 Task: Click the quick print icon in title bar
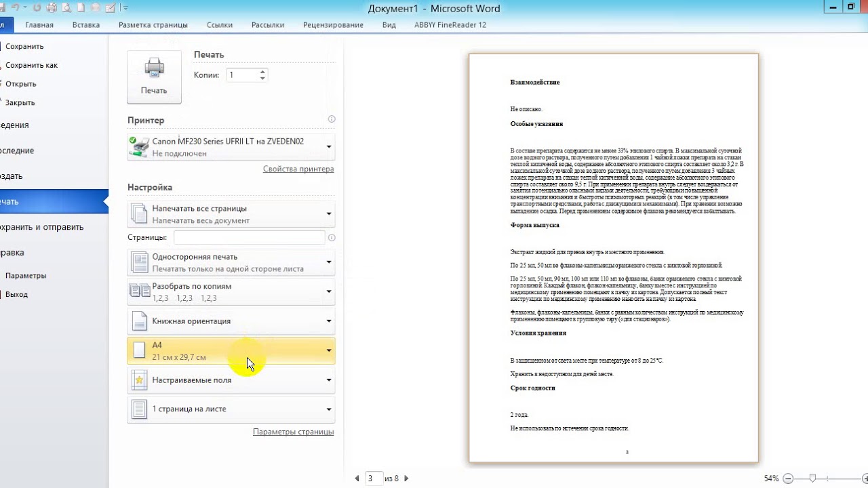tap(52, 7)
